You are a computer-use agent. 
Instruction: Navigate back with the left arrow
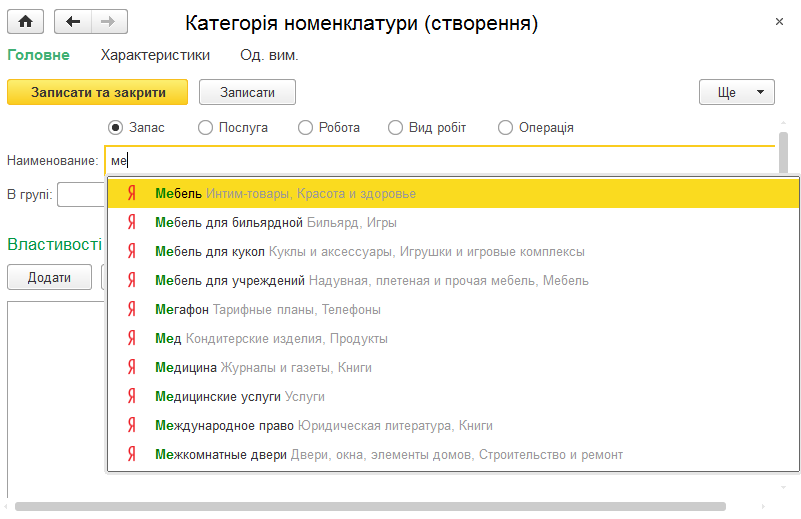point(73,21)
